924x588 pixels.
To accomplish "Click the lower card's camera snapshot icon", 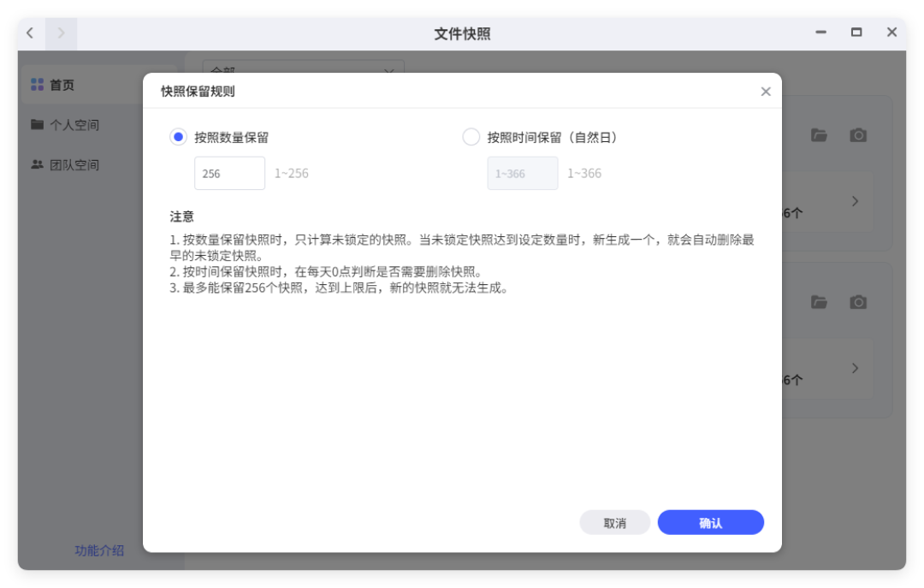I will [x=858, y=302].
